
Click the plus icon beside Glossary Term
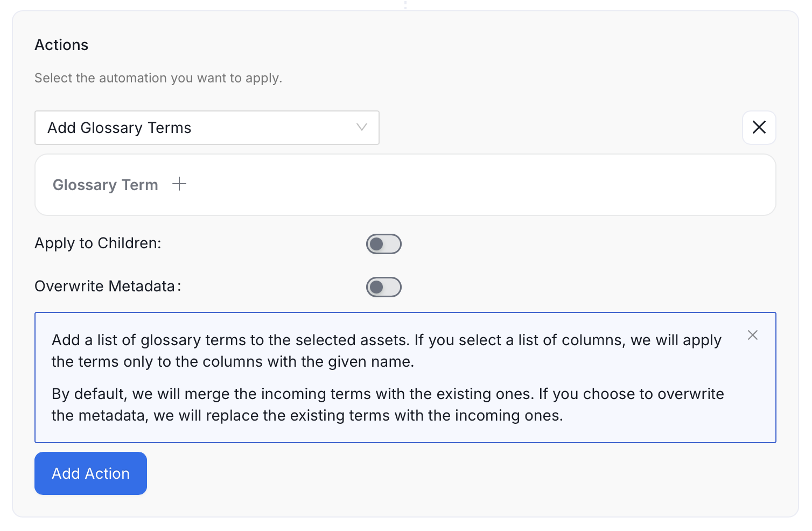click(179, 184)
